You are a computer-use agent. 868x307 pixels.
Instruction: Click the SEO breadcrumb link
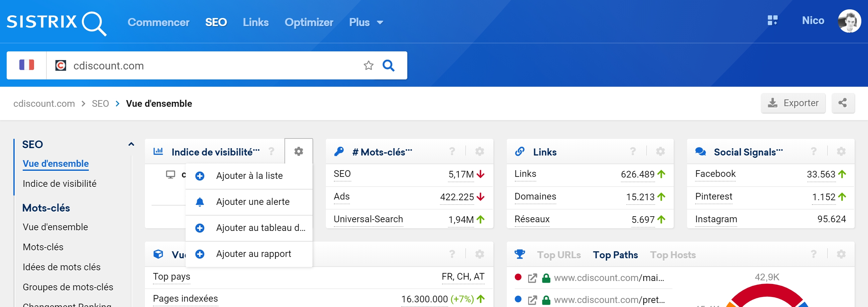tap(100, 104)
